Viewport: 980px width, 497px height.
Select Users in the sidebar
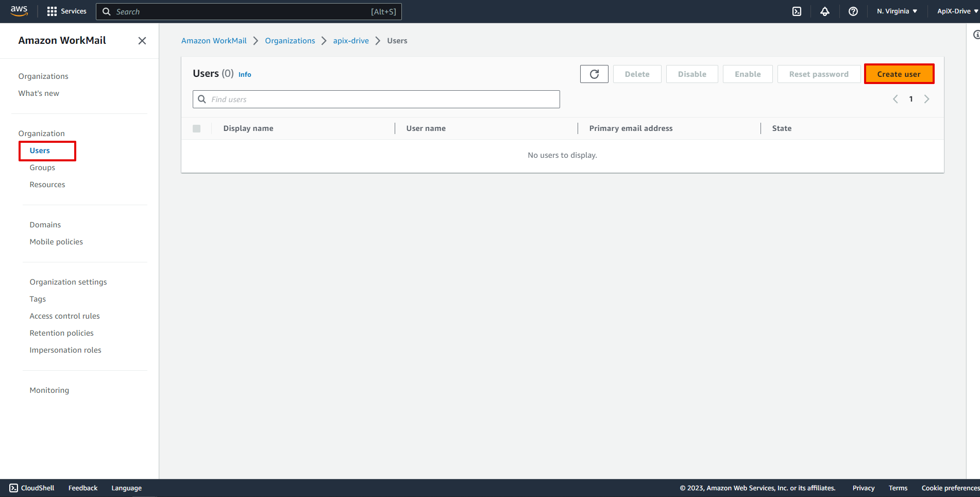click(x=40, y=151)
